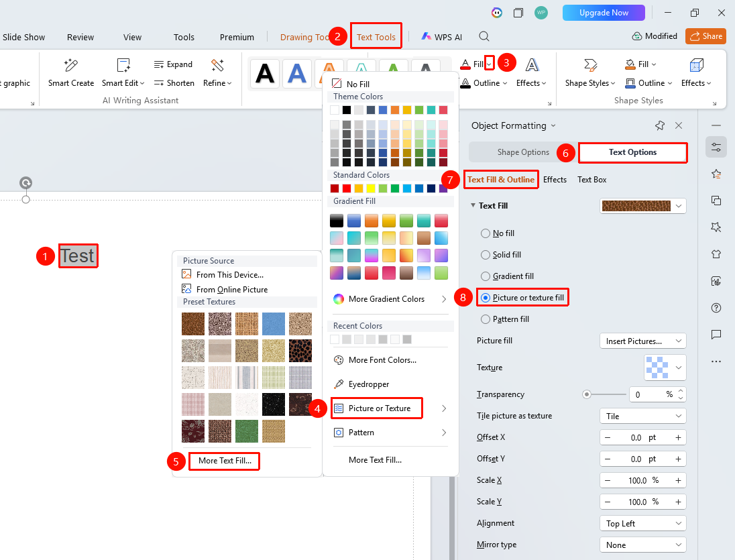The width and height of the screenshot is (735, 560).
Task: Select Picture or texture fill radio button
Action: point(485,298)
